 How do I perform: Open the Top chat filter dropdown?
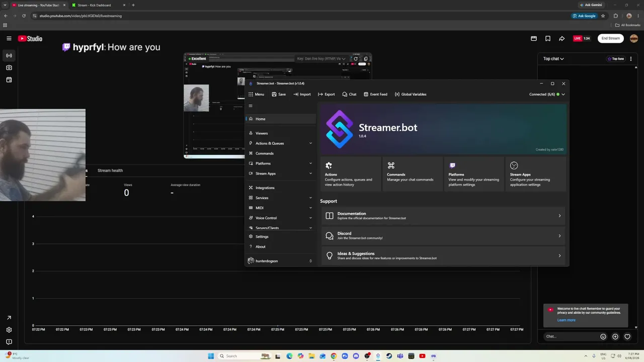[x=553, y=59]
